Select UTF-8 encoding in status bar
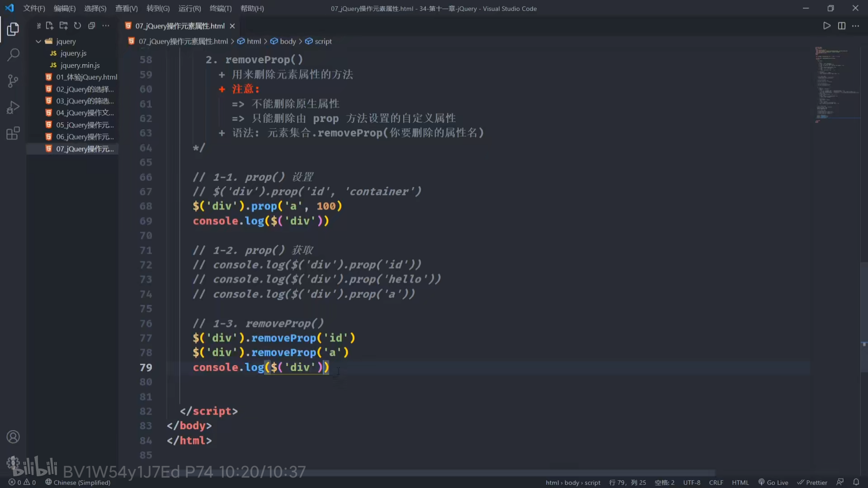The width and height of the screenshot is (868, 488). [x=691, y=482]
